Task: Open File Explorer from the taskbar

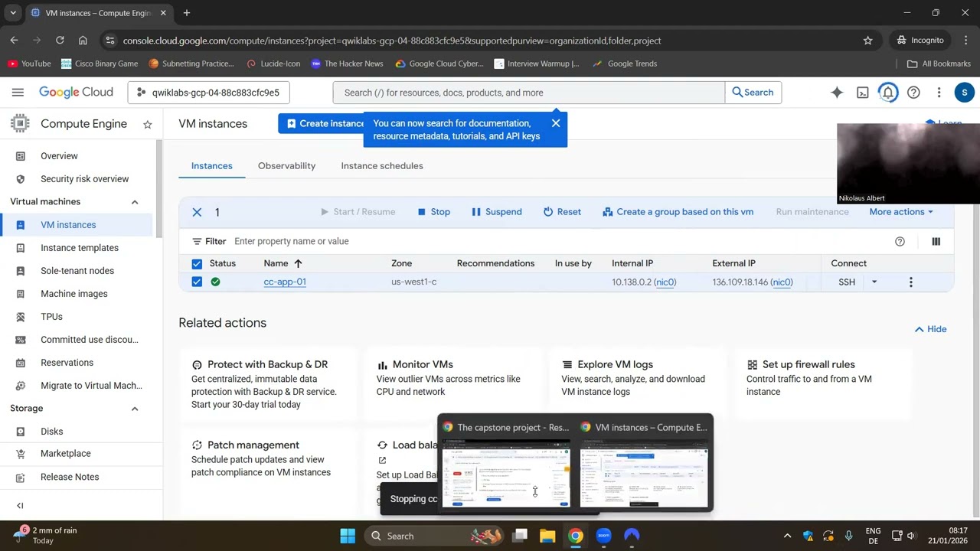Action: point(547,536)
